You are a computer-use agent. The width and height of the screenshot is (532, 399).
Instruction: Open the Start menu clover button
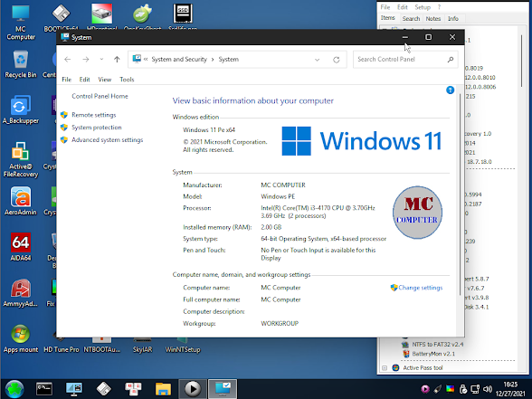(x=14, y=389)
